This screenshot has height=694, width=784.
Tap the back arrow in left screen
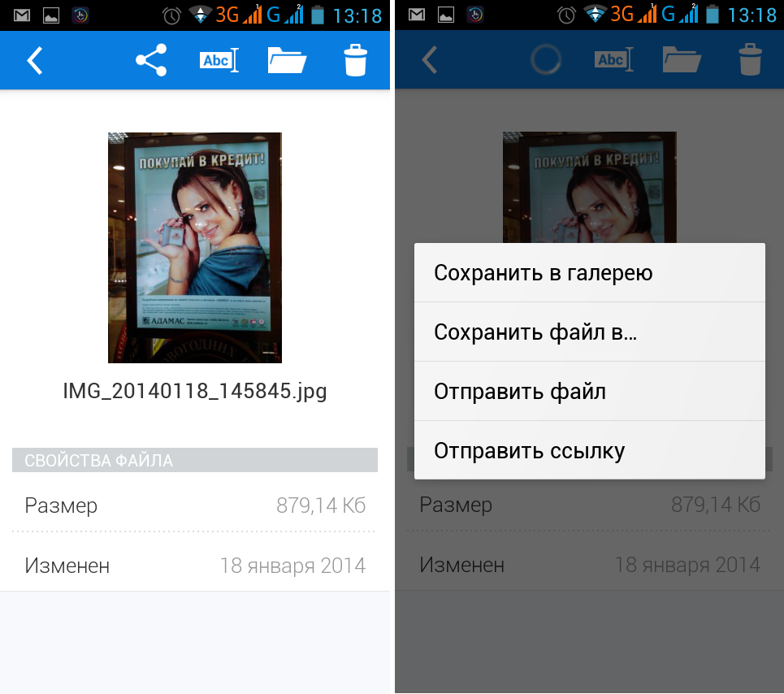pos(34,61)
